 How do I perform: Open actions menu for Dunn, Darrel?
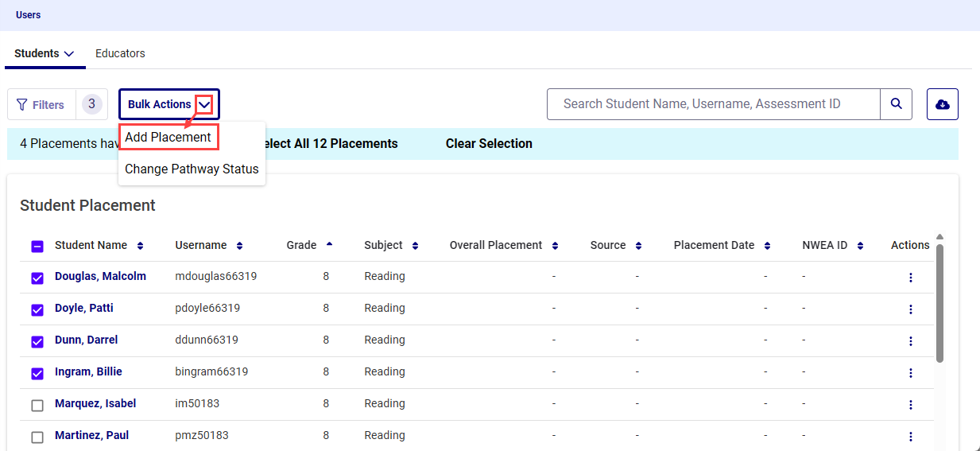coord(910,341)
